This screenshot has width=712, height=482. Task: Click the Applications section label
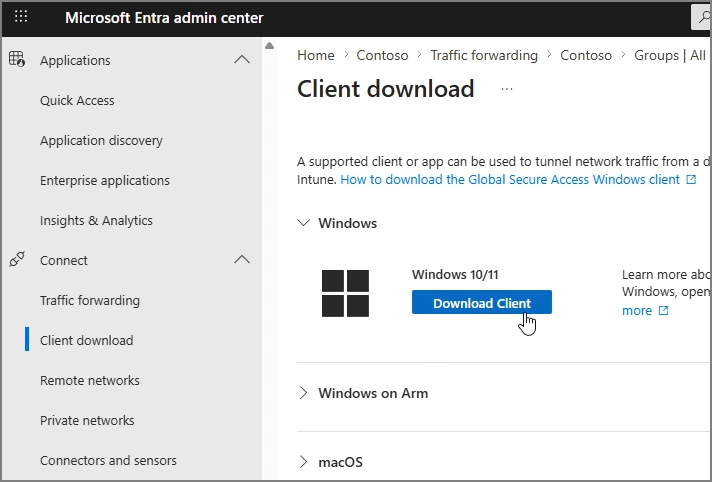click(x=75, y=60)
